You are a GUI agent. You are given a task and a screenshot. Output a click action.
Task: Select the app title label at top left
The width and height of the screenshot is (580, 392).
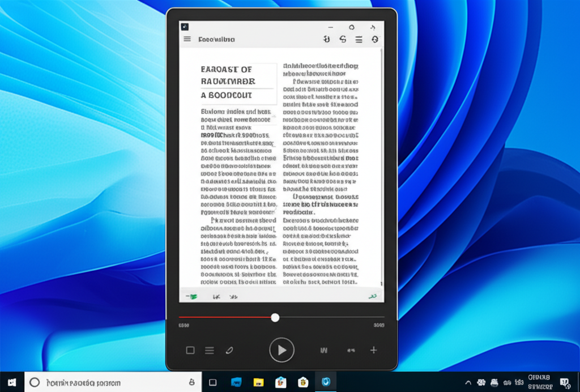point(217,39)
